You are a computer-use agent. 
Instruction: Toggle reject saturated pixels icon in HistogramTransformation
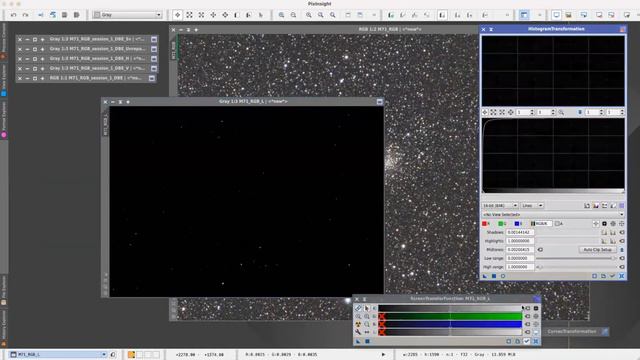[x=587, y=206]
